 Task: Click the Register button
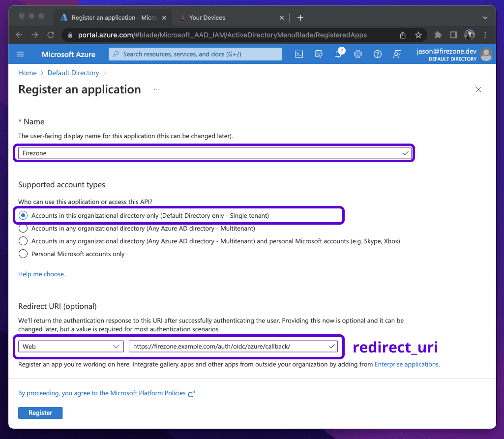pos(40,412)
